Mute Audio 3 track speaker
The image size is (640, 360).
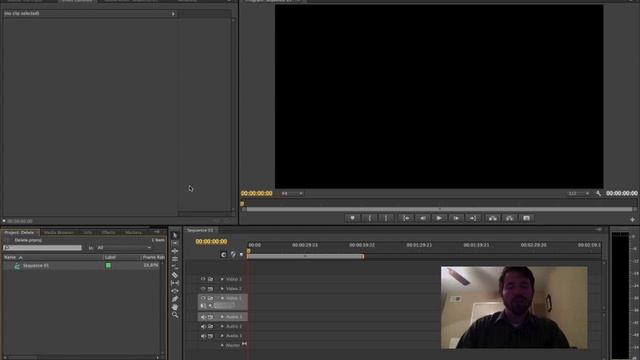203,336
